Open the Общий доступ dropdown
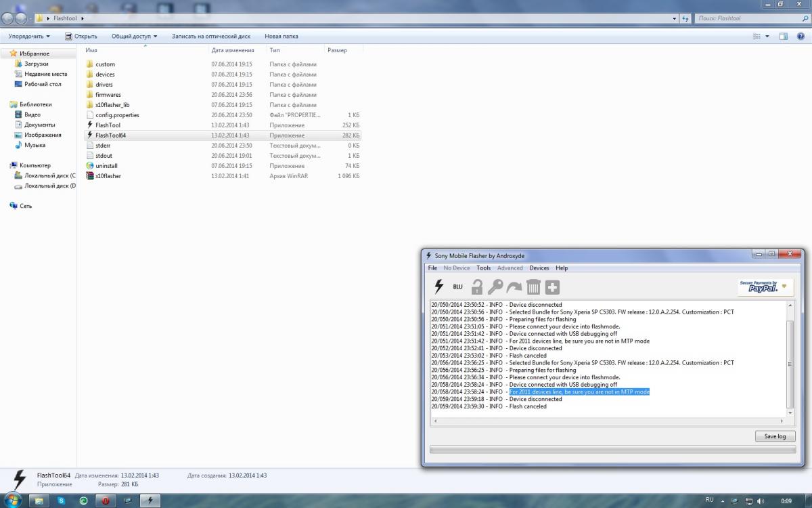Screen dimensions: 812x508 (x=134, y=36)
